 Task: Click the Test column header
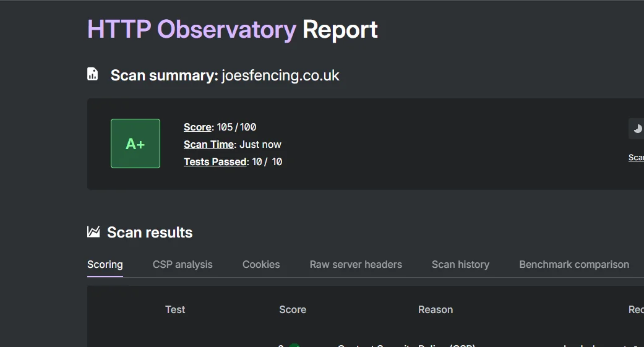pyautogui.click(x=175, y=310)
